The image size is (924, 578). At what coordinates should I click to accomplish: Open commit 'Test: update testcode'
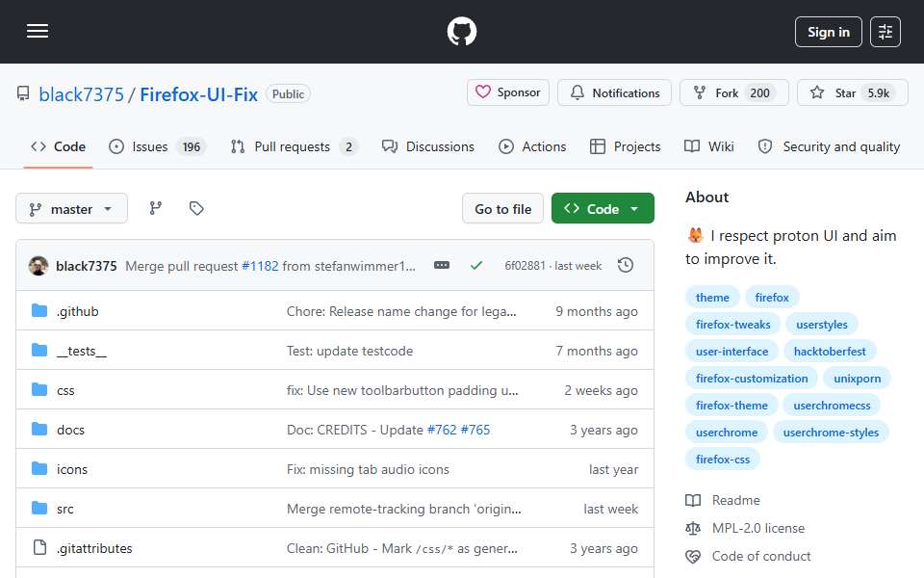click(349, 351)
